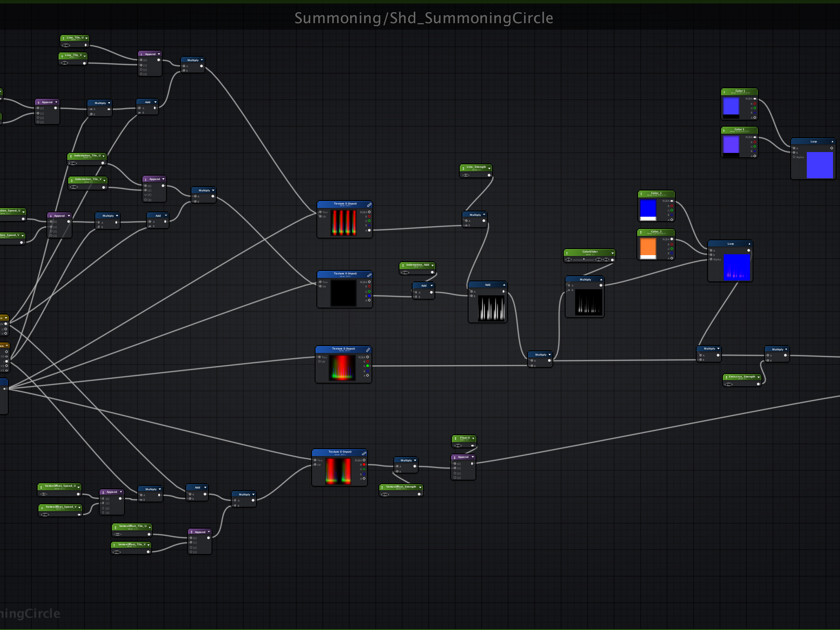Select node title 'Line_Tile_U'

point(75,38)
